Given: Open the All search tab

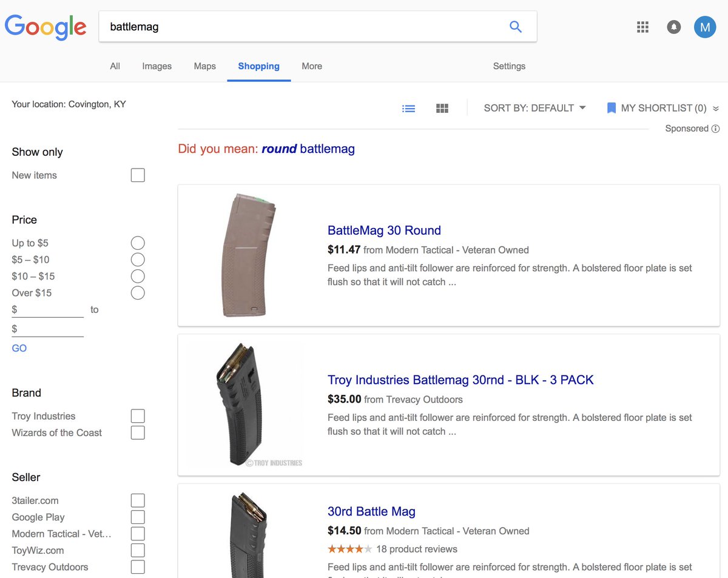Looking at the screenshot, I should pyautogui.click(x=115, y=66).
